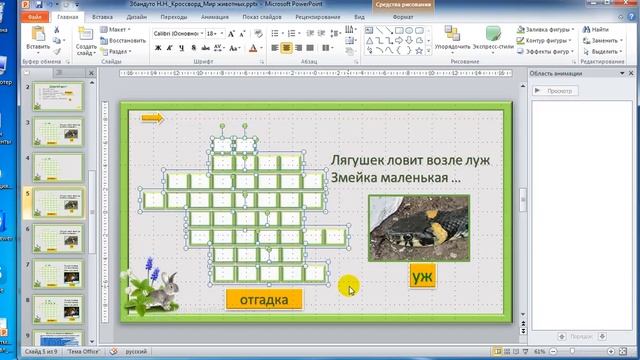Open the character spacing AV dropdown
Image resolution: width=640 pixels, height=360 pixels.
click(219, 48)
